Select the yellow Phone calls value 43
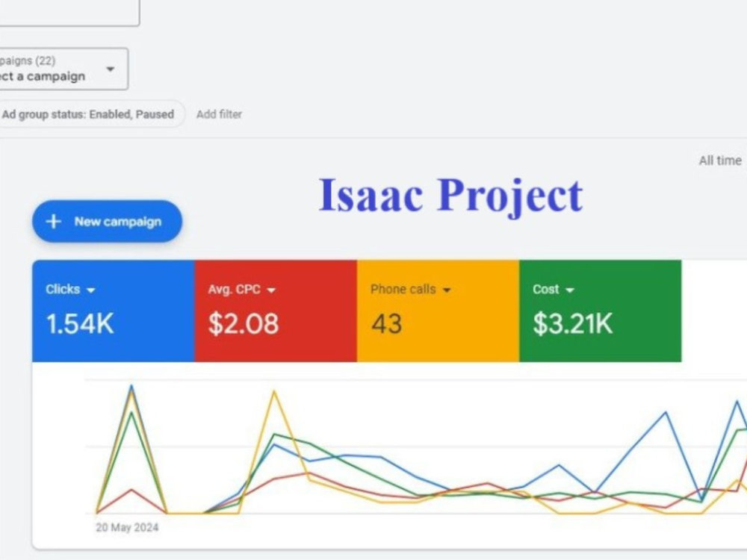The image size is (747, 560). [387, 324]
